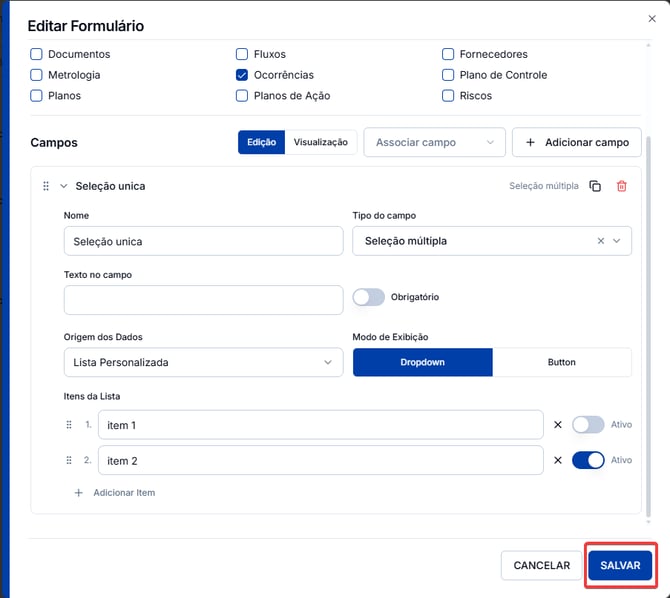Click the Itens da Lista label
Viewport: 670px width, 598px height.
[x=92, y=396]
